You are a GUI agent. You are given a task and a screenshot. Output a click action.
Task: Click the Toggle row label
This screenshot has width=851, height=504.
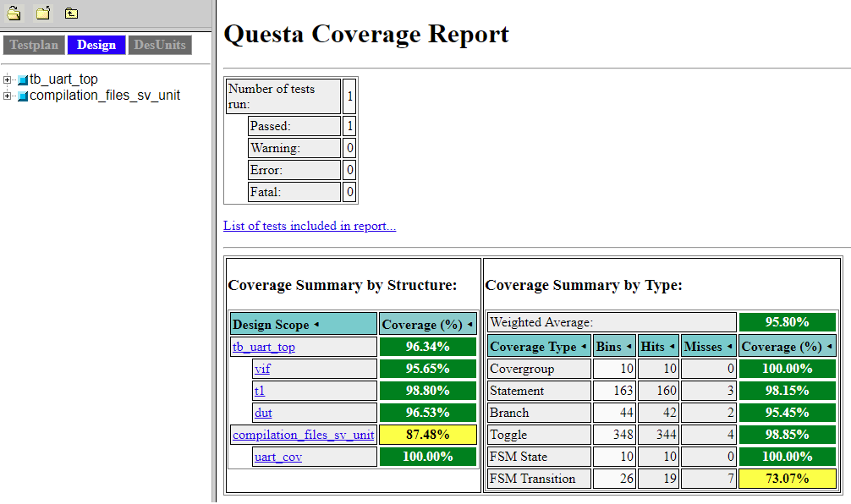click(x=539, y=435)
